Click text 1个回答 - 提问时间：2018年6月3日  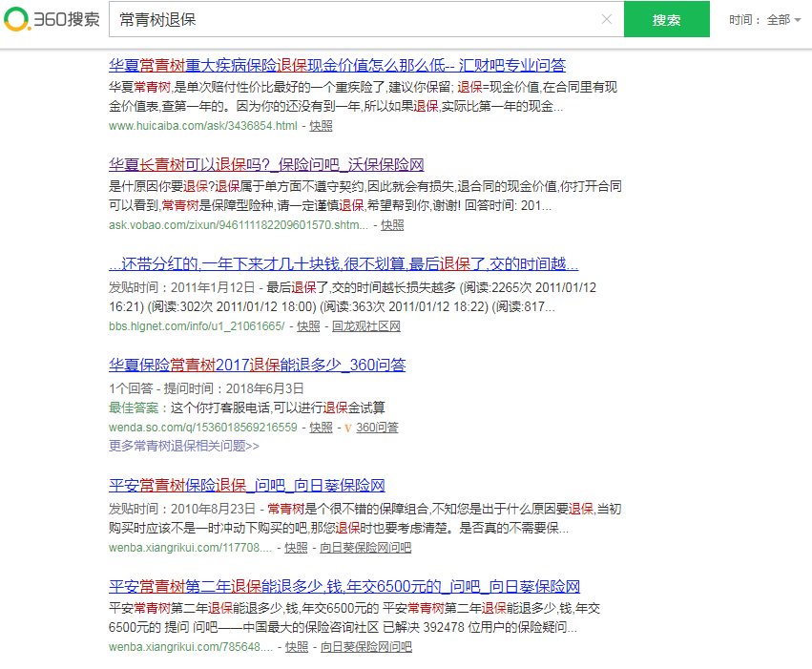click(x=206, y=388)
